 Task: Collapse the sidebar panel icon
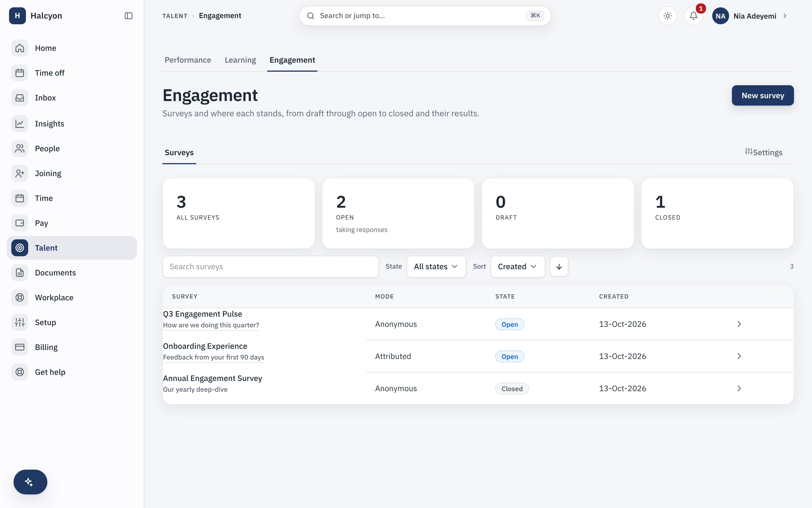click(x=129, y=16)
